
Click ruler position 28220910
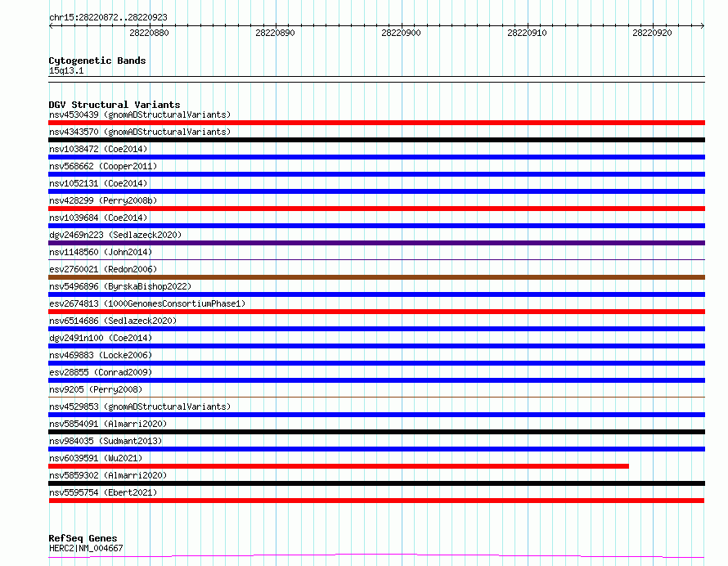527,33
